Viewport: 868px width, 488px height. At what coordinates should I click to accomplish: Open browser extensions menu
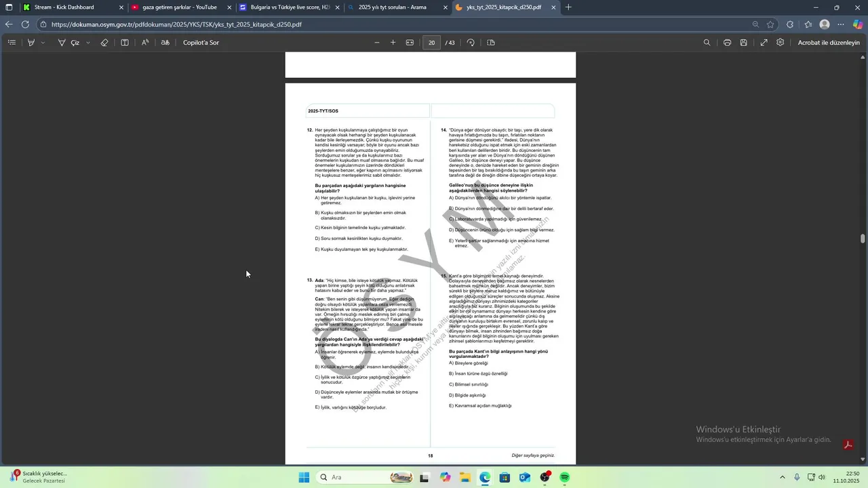790,24
